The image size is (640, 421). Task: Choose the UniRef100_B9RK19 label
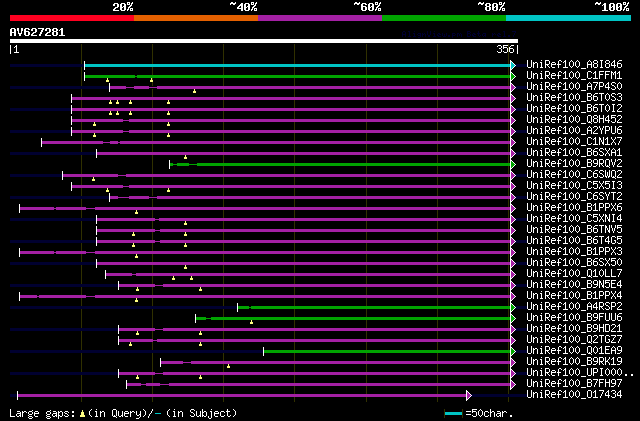click(574, 362)
